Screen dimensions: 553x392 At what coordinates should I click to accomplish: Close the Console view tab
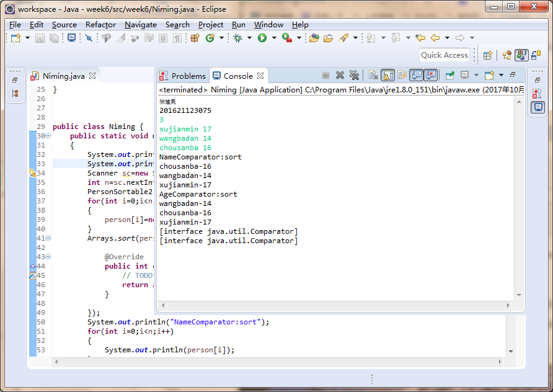coord(260,76)
